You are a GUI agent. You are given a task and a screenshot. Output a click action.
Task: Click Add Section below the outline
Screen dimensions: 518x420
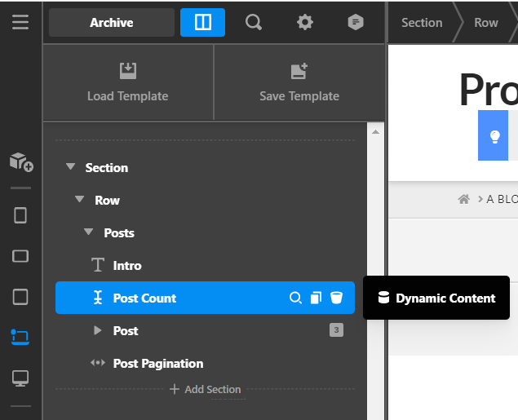(x=205, y=390)
